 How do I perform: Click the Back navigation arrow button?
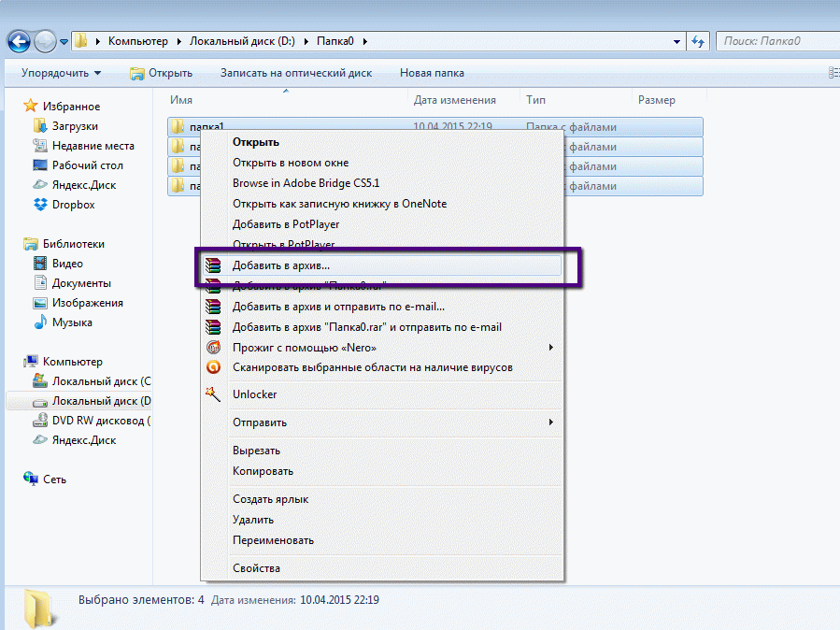point(19,41)
